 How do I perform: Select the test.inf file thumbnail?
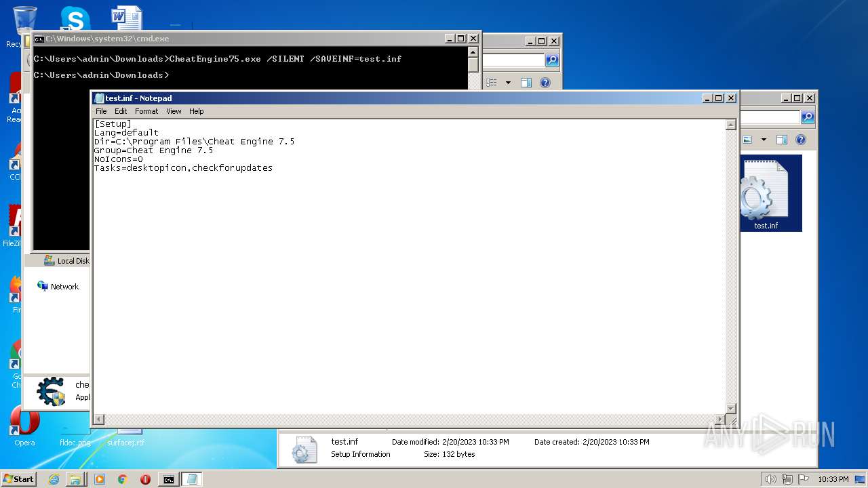[x=771, y=193]
